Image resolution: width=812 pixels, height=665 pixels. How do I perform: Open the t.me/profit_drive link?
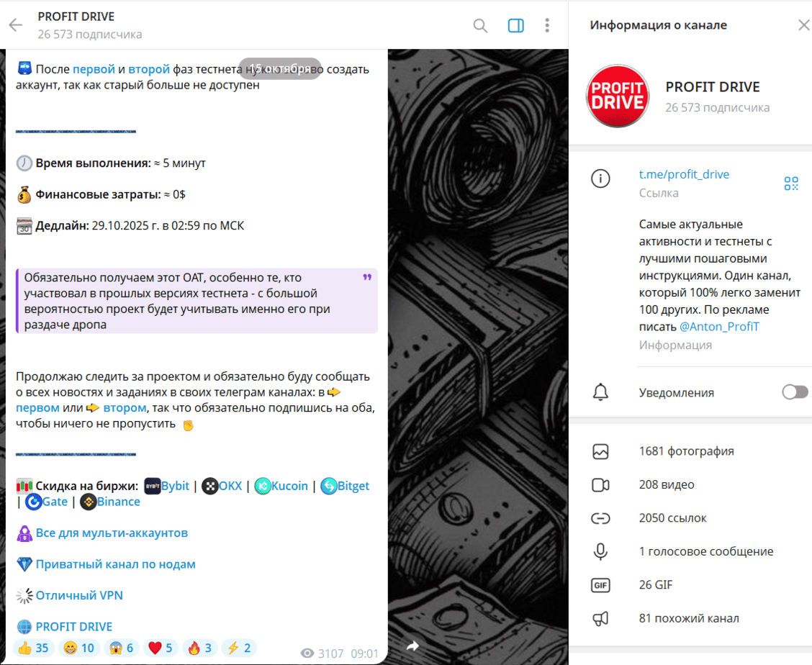click(684, 175)
